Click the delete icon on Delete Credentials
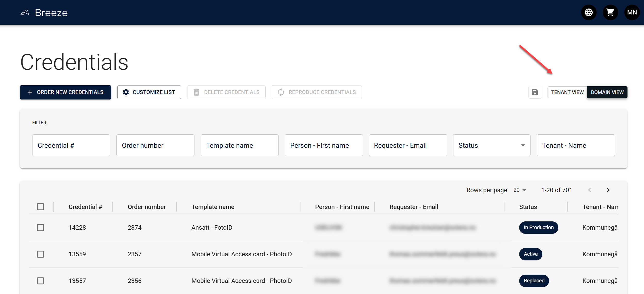644x294 pixels. point(197,92)
